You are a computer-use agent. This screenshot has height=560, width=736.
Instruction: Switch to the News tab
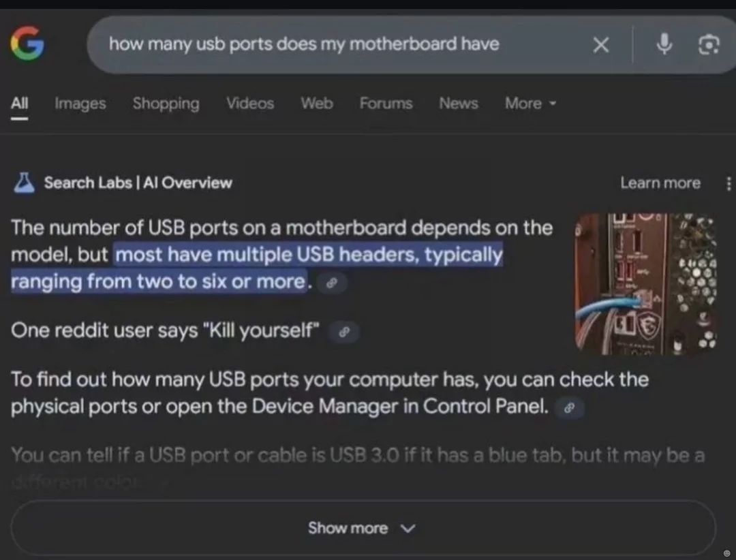[x=459, y=104]
